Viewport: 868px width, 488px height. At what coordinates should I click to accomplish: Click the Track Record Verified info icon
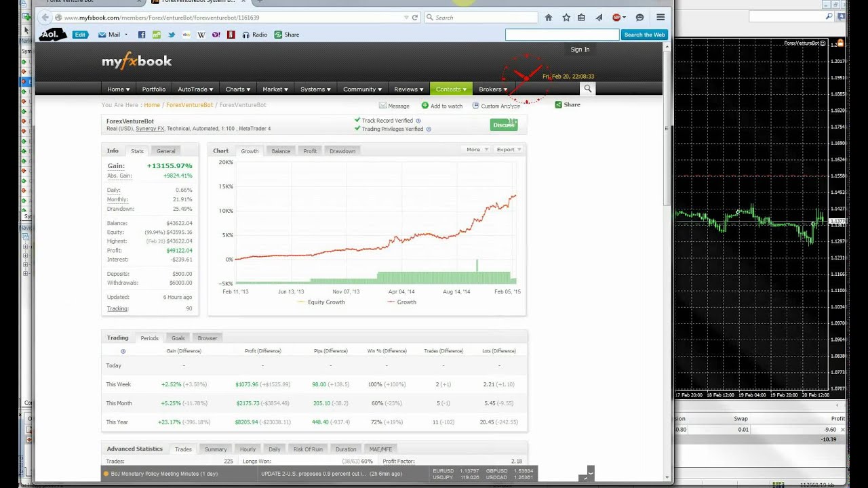(418, 121)
